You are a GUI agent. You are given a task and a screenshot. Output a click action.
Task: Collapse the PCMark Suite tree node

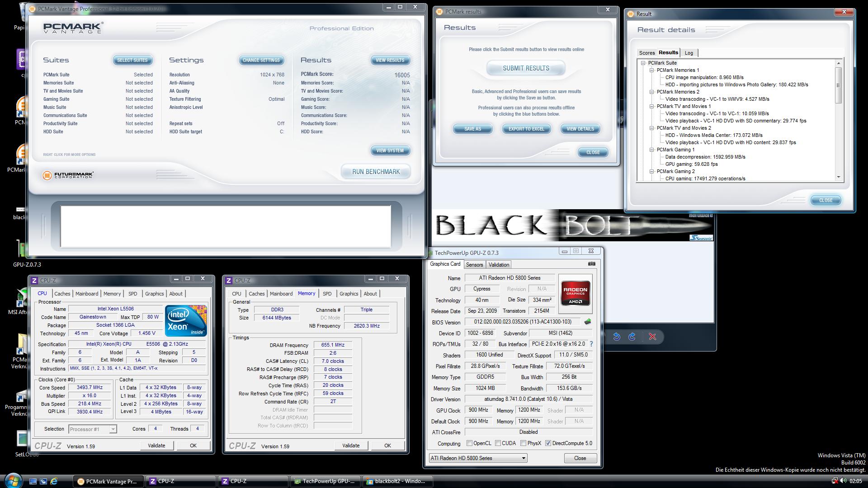pyautogui.click(x=643, y=63)
